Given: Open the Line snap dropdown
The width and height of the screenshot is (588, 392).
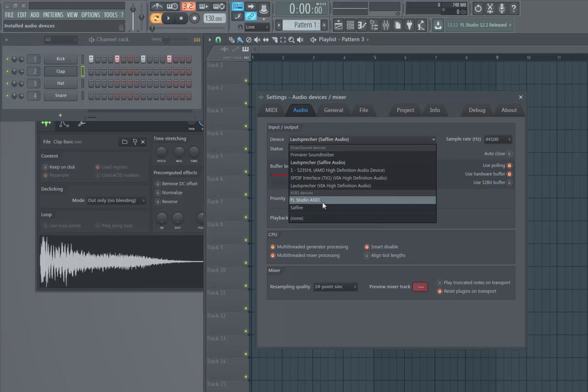Looking at the screenshot, I should 257,27.
